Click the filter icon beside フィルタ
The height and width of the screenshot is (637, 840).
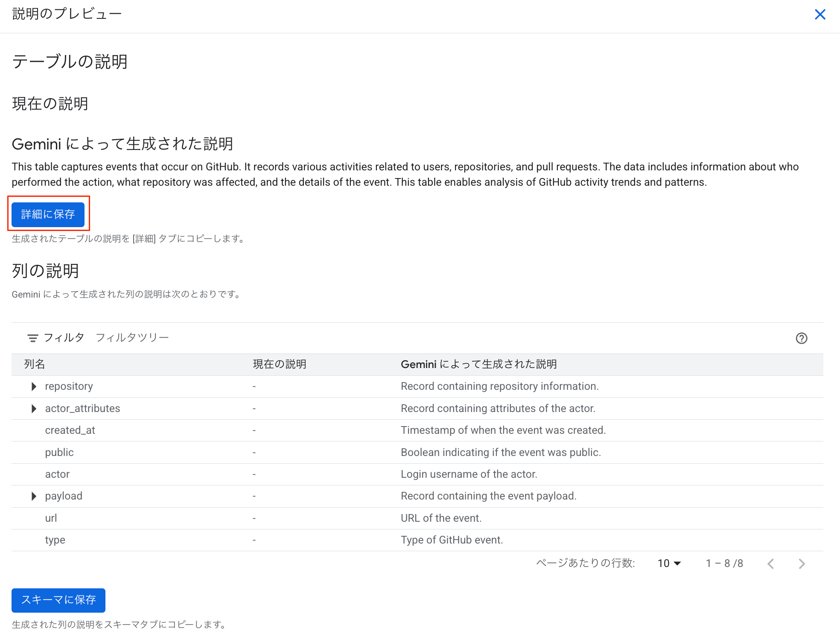pyautogui.click(x=33, y=338)
